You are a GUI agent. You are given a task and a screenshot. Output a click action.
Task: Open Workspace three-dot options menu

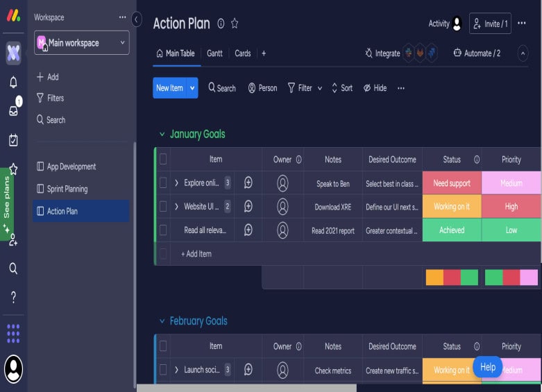pos(122,17)
